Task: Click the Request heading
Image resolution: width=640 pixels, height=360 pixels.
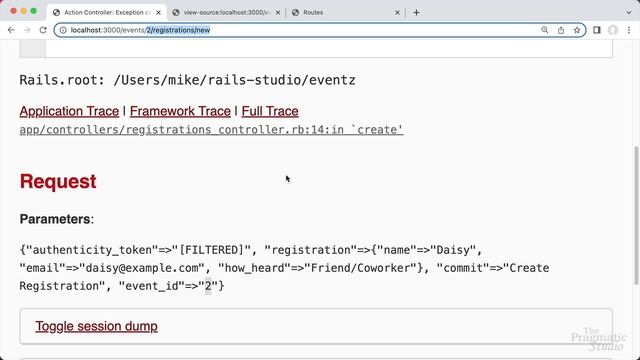Action: (x=58, y=181)
